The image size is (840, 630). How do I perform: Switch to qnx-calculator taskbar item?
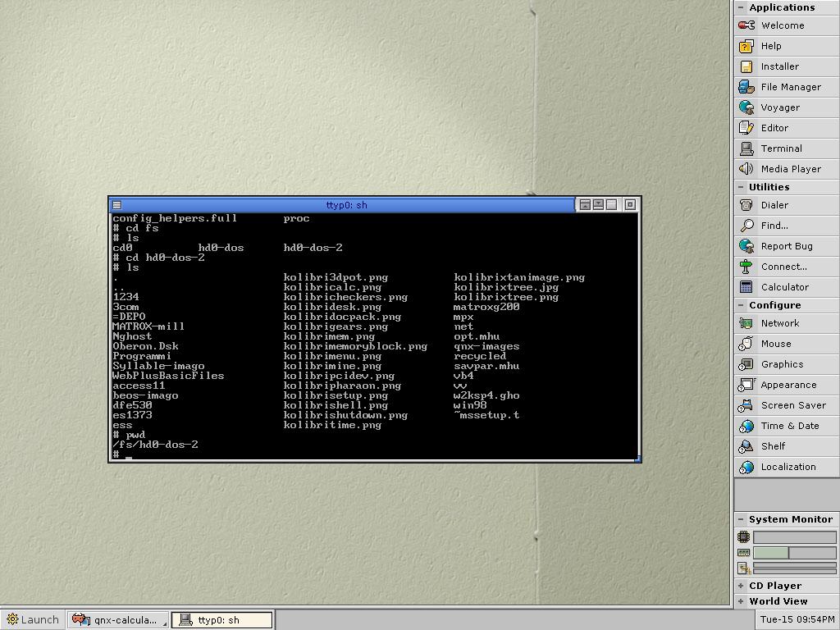pyautogui.click(x=119, y=619)
